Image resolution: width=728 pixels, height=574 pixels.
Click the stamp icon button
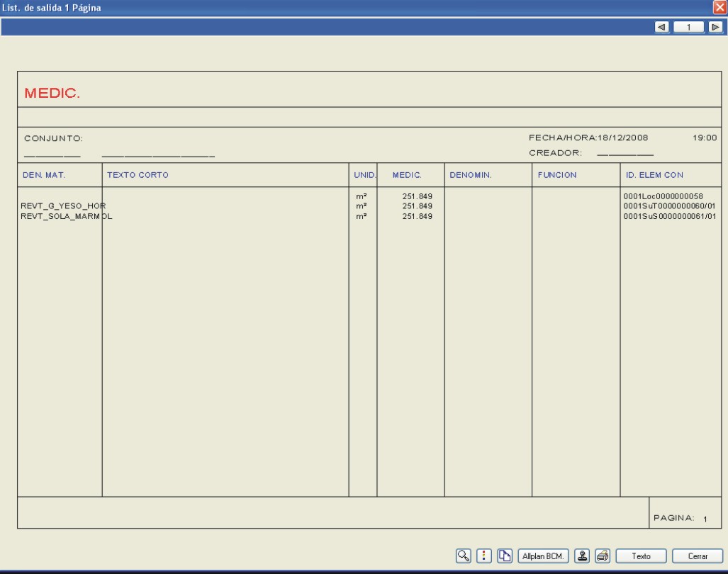click(582, 556)
